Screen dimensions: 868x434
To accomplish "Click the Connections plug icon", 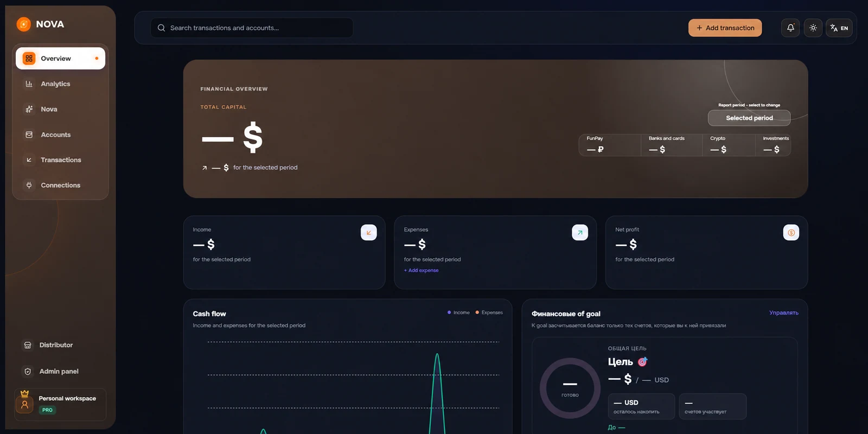I will [29, 185].
